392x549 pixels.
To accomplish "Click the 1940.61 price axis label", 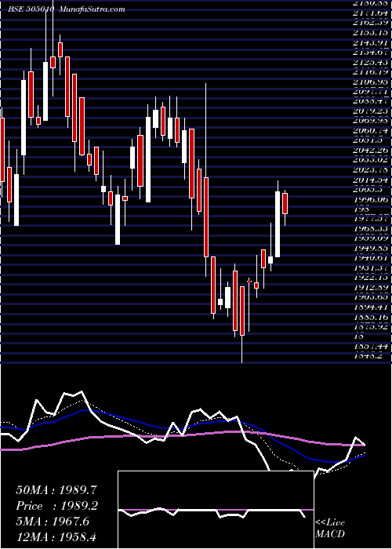I will point(372,258).
